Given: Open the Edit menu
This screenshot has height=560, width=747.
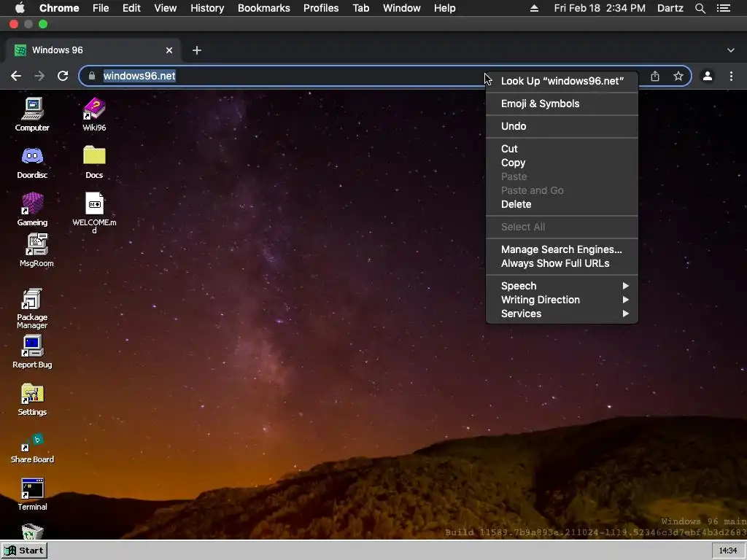Looking at the screenshot, I should pyautogui.click(x=131, y=8).
